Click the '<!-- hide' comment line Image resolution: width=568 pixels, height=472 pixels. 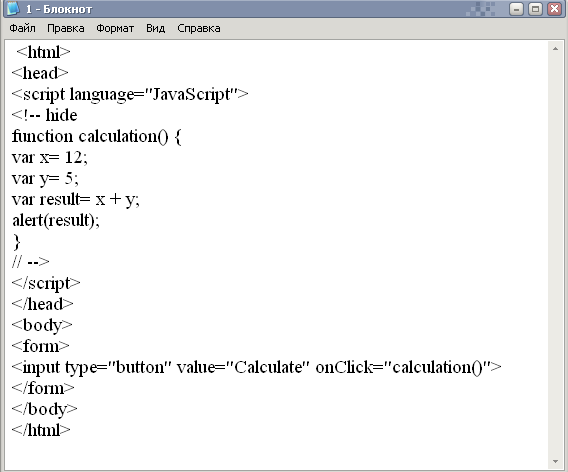point(45,115)
